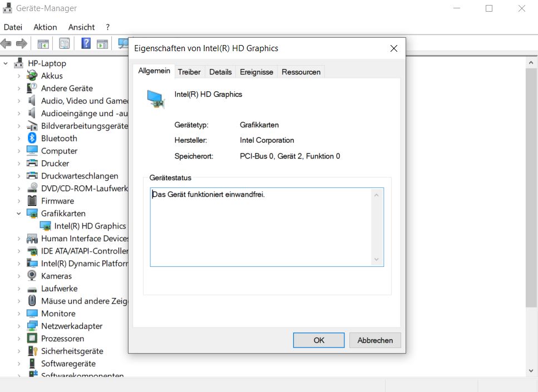Switch to the Ereignisse tab
538x392 pixels.
pos(256,72)
